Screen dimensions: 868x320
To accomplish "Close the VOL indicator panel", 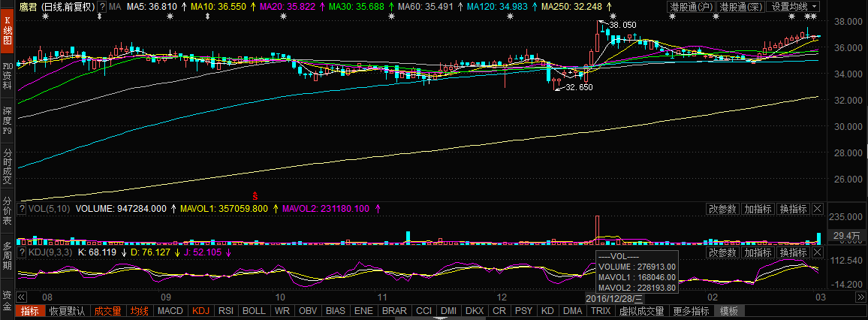I will coord(818,209).
